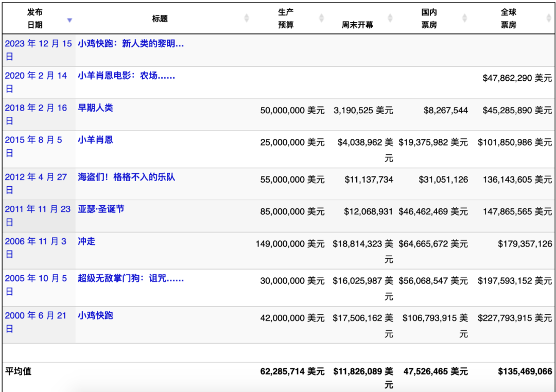Open the 冲走 film link
The height and width of the screenshot is (392, 556).
(x=86, y=241)
